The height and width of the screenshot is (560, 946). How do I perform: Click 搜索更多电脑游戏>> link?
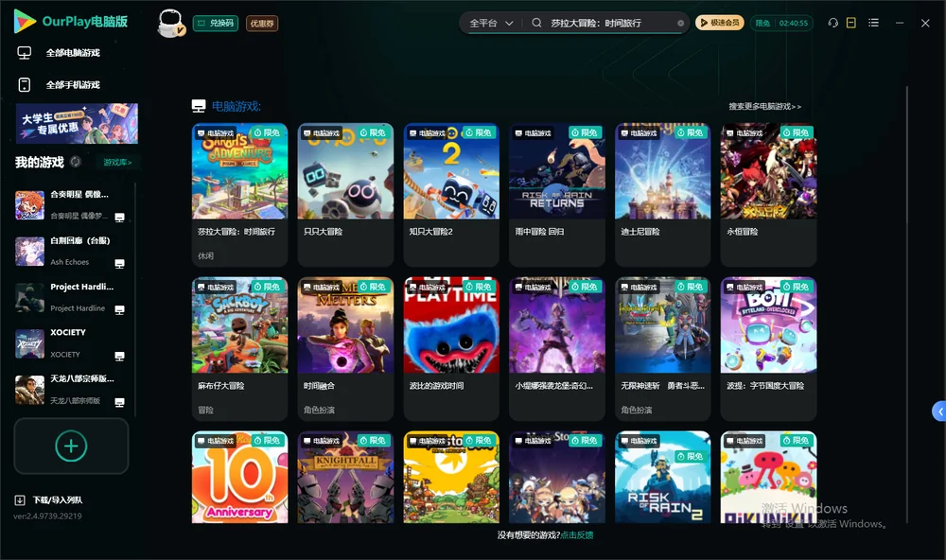click(764, 106)
